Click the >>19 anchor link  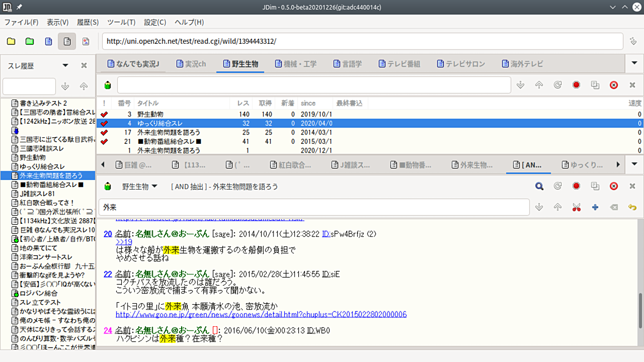pos(124,242)
